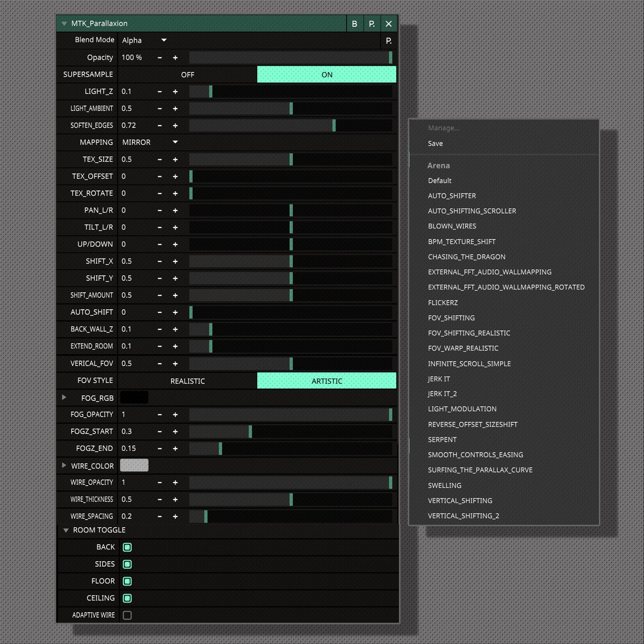The image size is (644, 644).
Task: Decrease BACK_WALL_Z with minus button
Action: pyautogui.click(x=160, y=329)
